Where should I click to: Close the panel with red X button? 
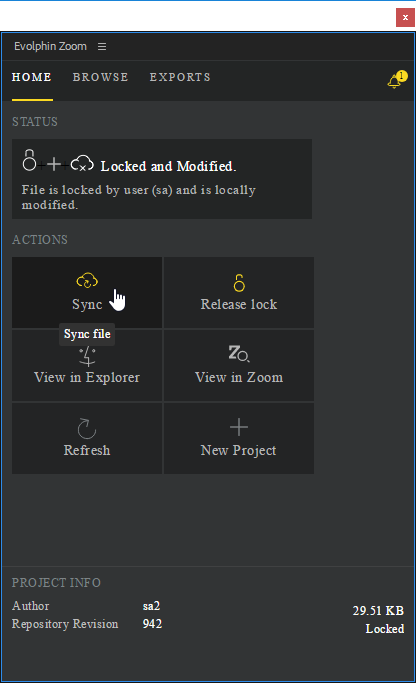pyautogui.click(x=405, y=17)
